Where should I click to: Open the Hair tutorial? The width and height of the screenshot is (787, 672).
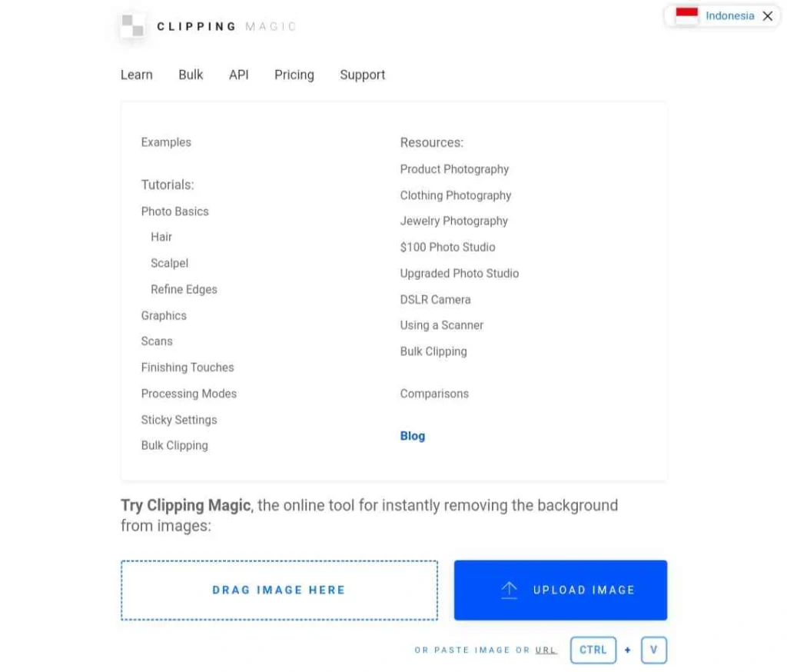(x=161, y=237)
